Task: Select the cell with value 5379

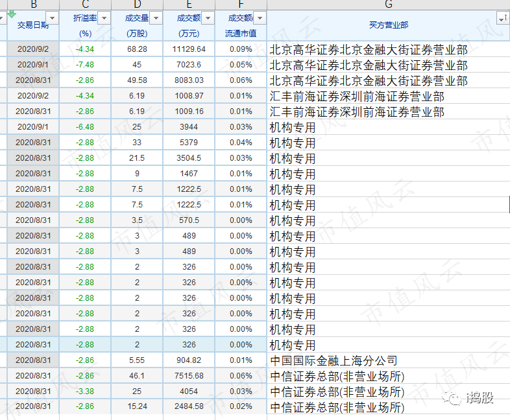Action: tap(189, 143)
